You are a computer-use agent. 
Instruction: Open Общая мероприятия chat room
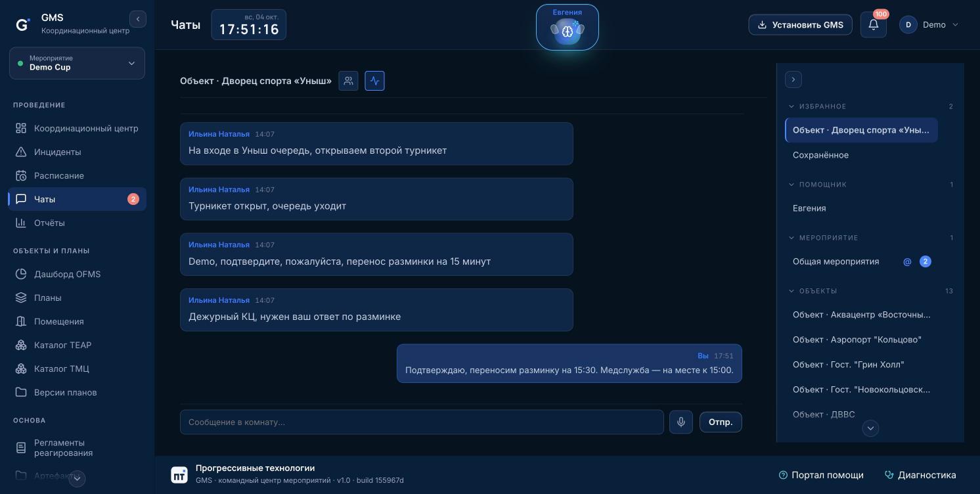861,261
